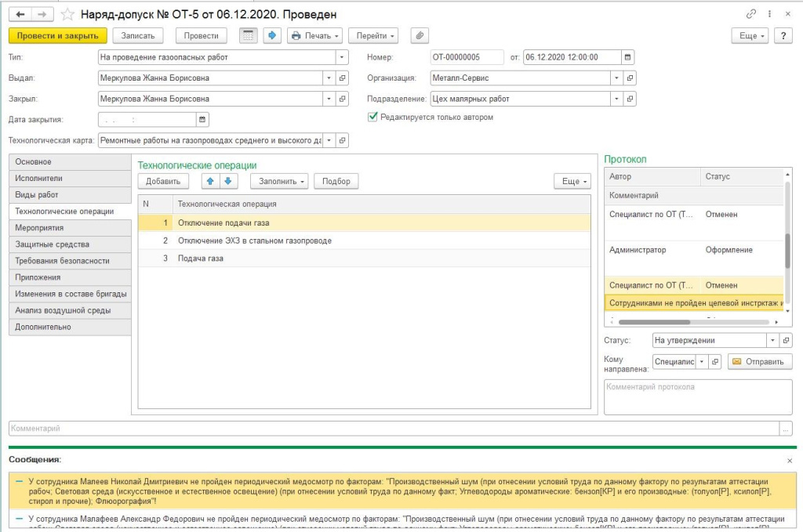The height and width of the screenshot is (532, 803).
Task: Open the attached files paperclip icon
Action: [x=420, y=35]
